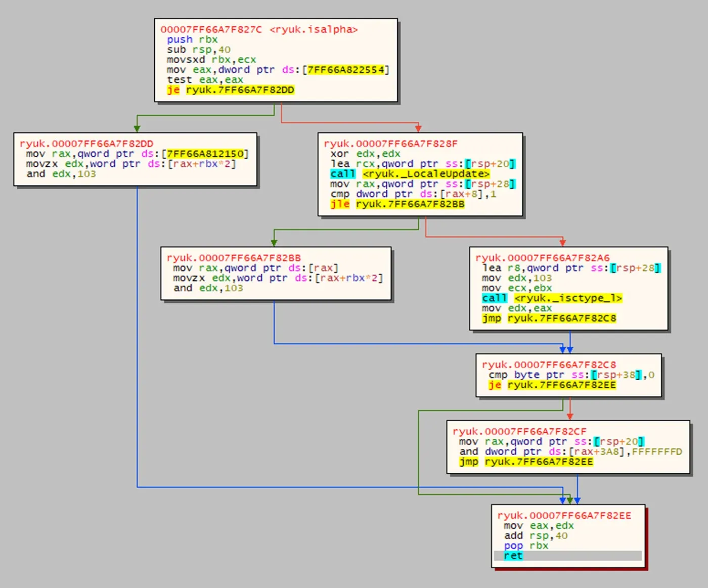Click the jmp ryuk.7FF66A7F82C8 instruction
Viewport: 708px width, 588px height.
click(549, 319)
